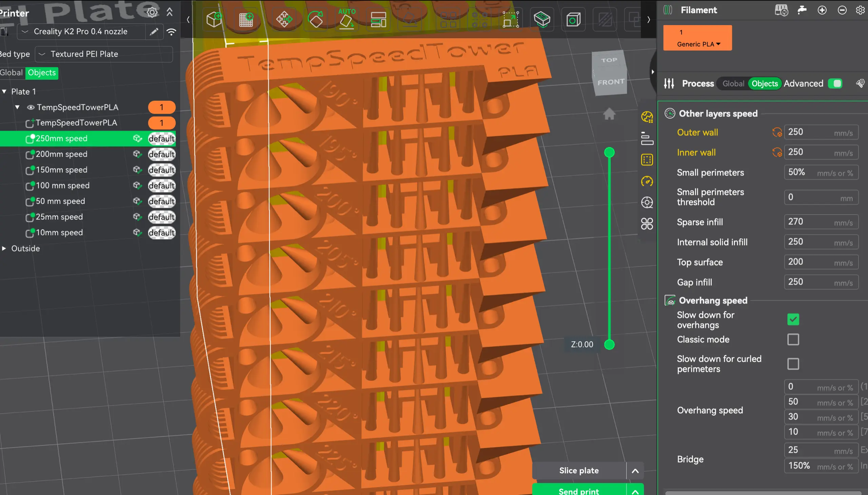Click the add plate grid icon
Viewport: 868px width, 495px height.
246,19
